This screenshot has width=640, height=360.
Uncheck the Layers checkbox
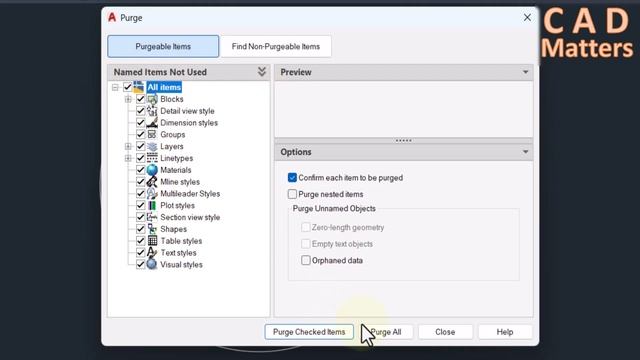pyautogui.click(x=140, y=146)
